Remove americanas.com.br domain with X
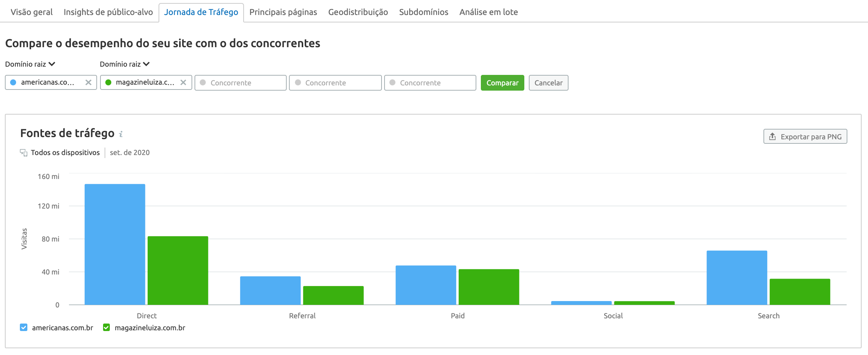 click(x=88, y=82)
